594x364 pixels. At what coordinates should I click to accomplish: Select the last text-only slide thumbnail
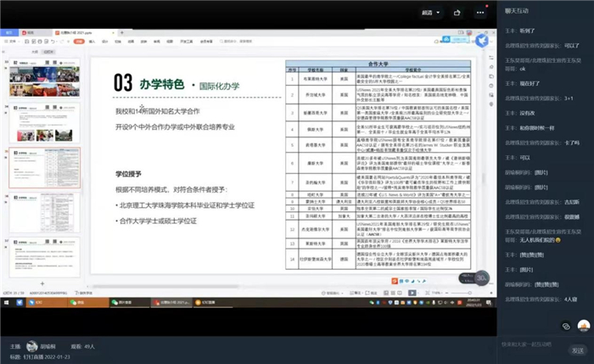[45, 257]
